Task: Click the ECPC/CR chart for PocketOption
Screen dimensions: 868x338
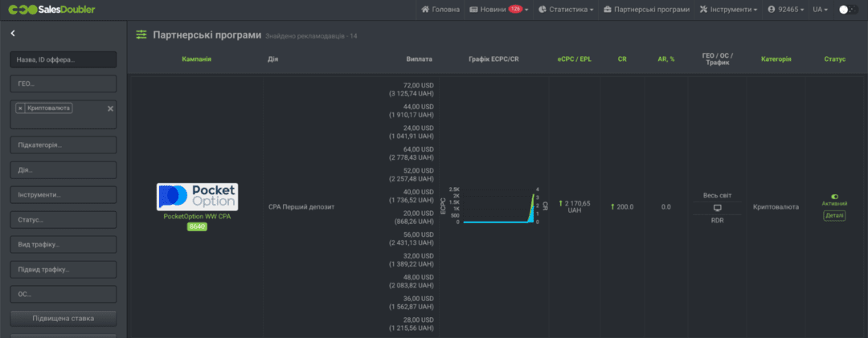Action: [494, 206]
